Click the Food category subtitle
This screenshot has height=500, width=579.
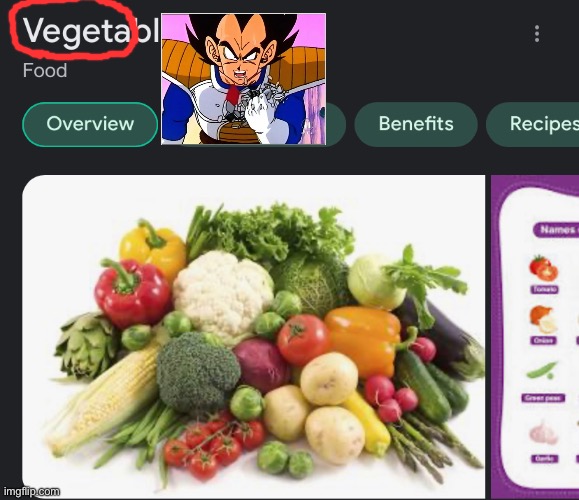click(45, 70)
